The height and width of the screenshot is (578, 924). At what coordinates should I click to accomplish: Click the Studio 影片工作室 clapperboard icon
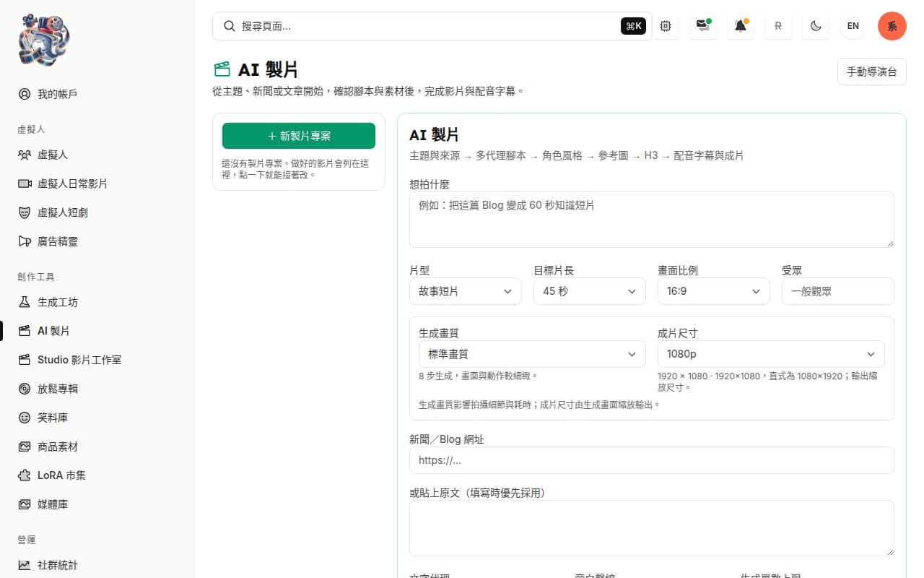[x=25, y=360]
